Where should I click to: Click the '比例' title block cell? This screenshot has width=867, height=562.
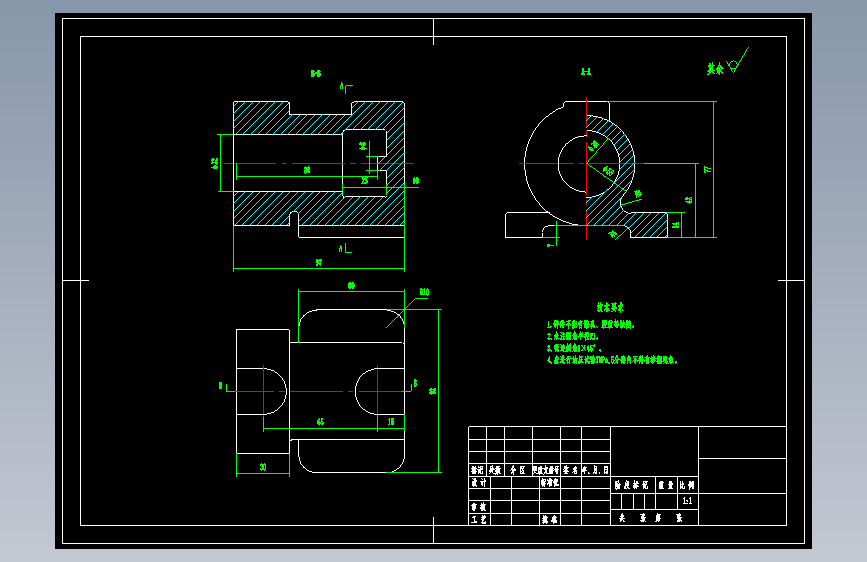(x=687, y=485)
